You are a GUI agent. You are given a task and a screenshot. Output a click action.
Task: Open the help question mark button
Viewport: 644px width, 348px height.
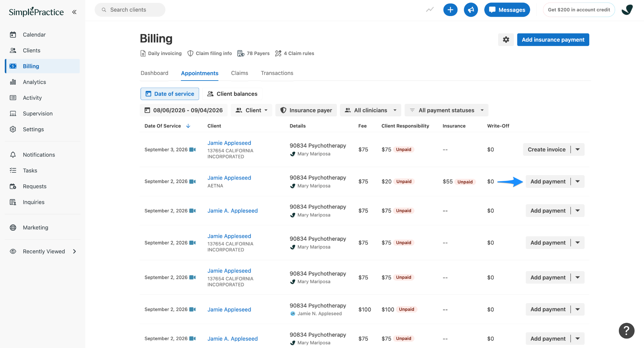626,331
